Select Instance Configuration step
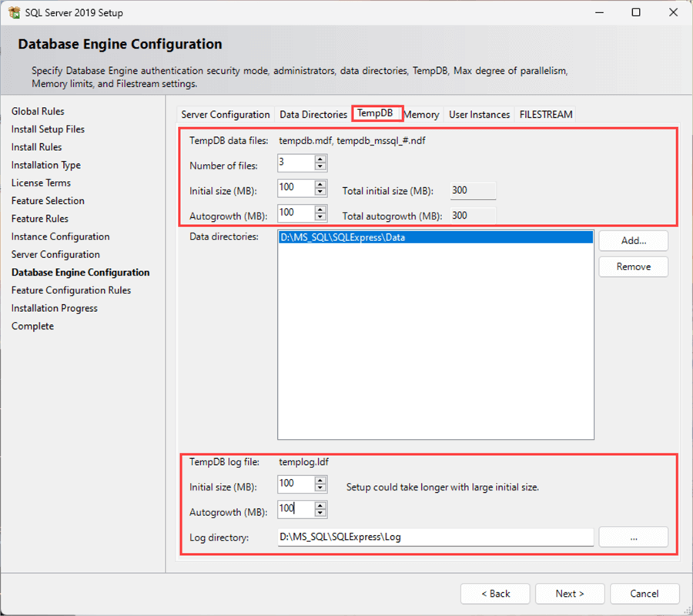693x616 pixels. (x=61, y=237)
